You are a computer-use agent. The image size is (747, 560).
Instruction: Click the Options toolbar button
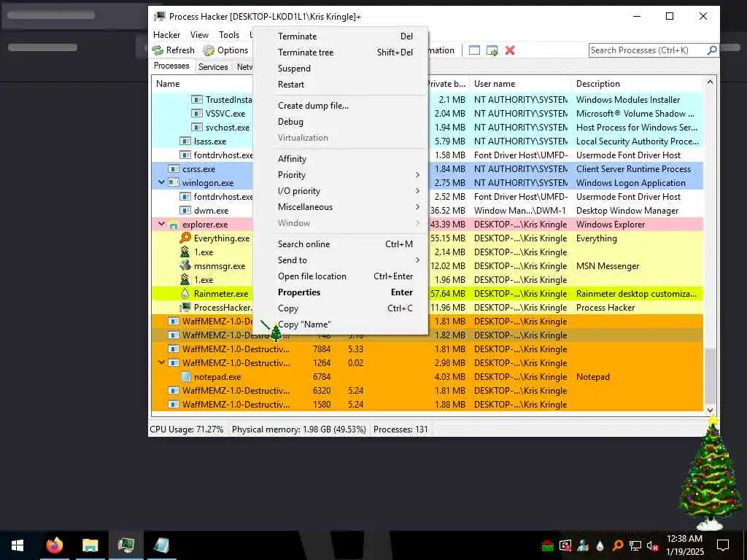225,50
